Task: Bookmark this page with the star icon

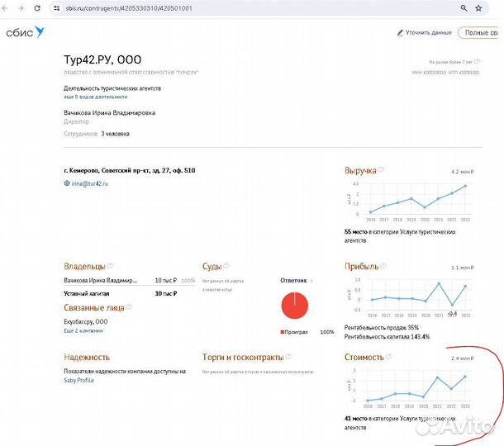Action: [x=478, y=8]
